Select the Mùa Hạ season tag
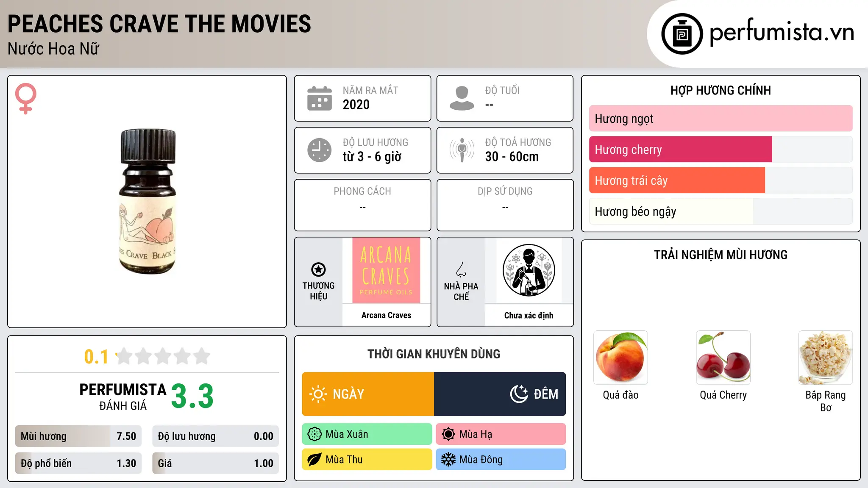 pyautogui.click(x=501, y=434)
